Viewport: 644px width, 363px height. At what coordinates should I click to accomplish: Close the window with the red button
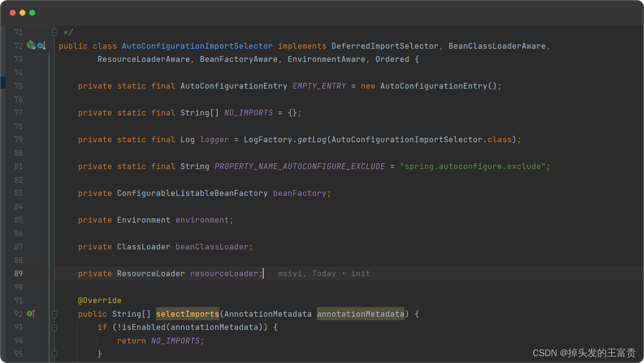[13, 13]
